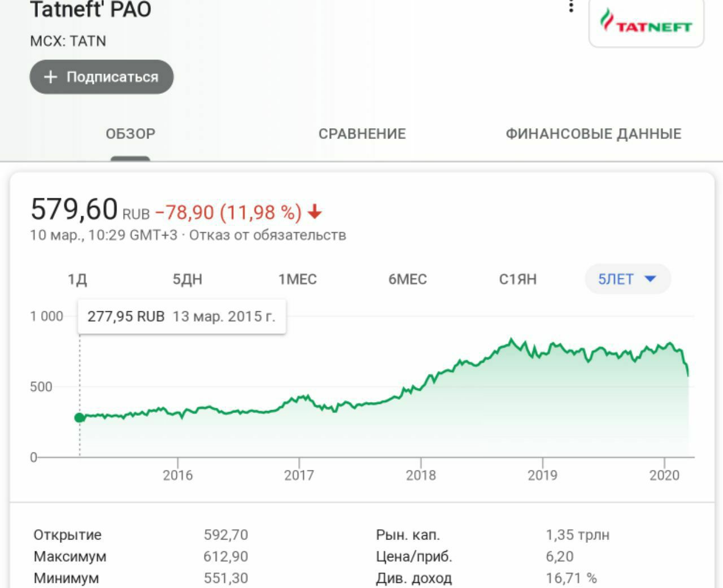Click the Рын. кап. label
The width and height of the screenshot is (723, 588).
coord(408,535)
